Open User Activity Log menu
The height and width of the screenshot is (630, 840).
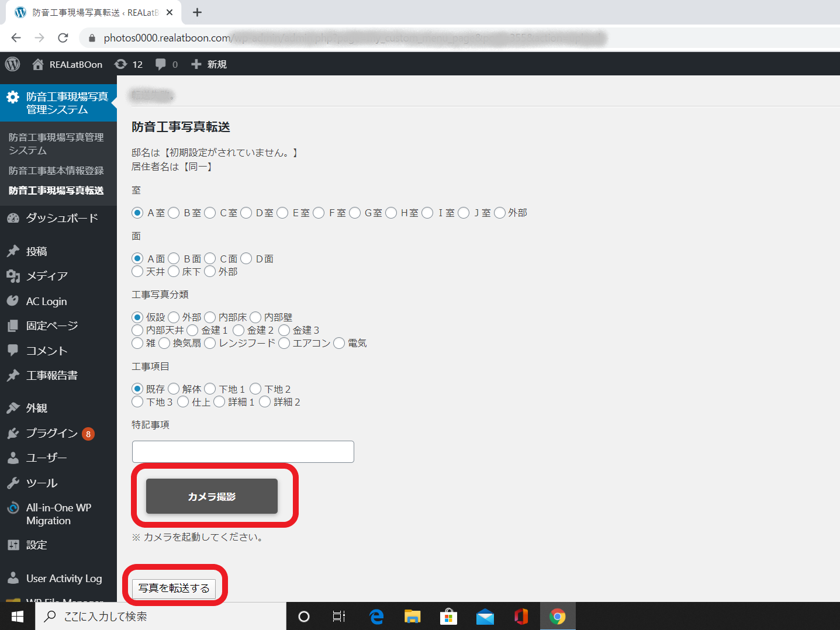click(x=64, y=579)
